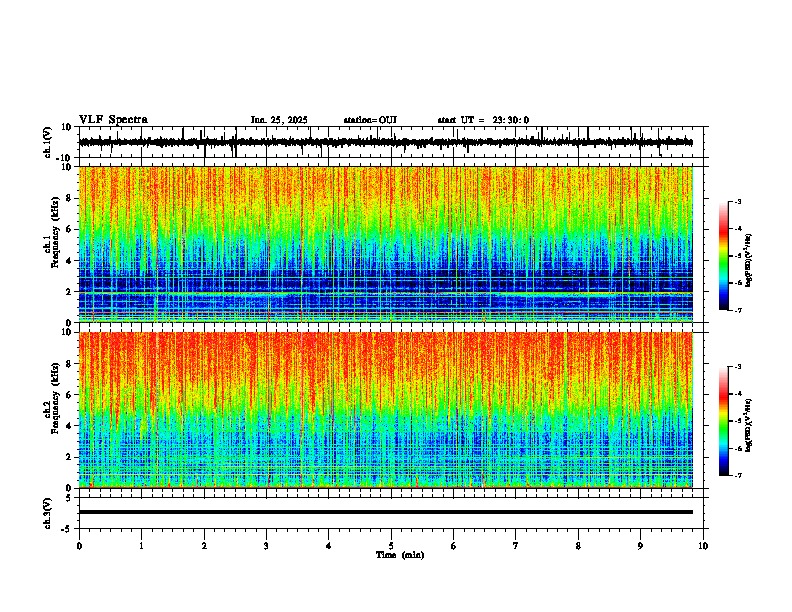Image resolution: width=792 pixels, height=612 pixels.
Task: Click the "start UT = 23:30:0" label
Action: 483,120
